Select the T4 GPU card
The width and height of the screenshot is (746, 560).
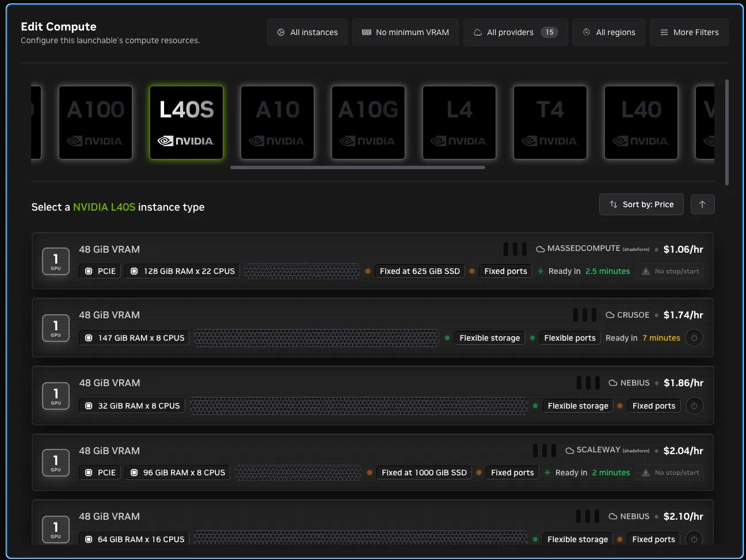click(x=550, y=123)
